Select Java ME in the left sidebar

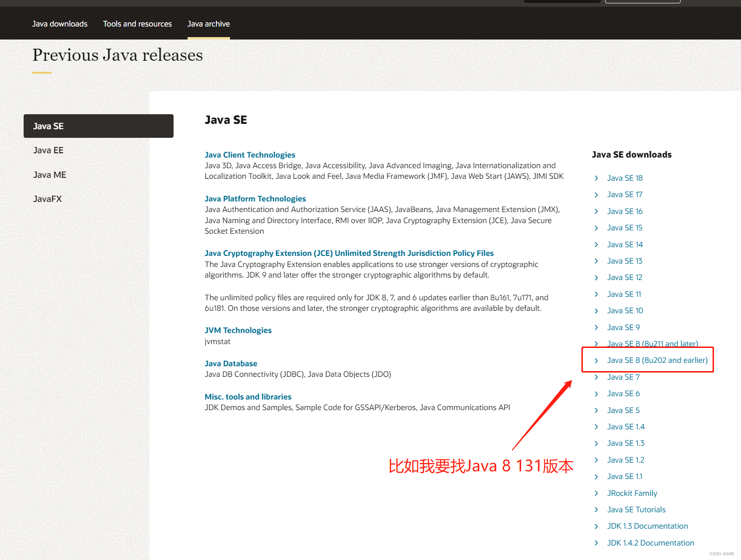(49, 174)
